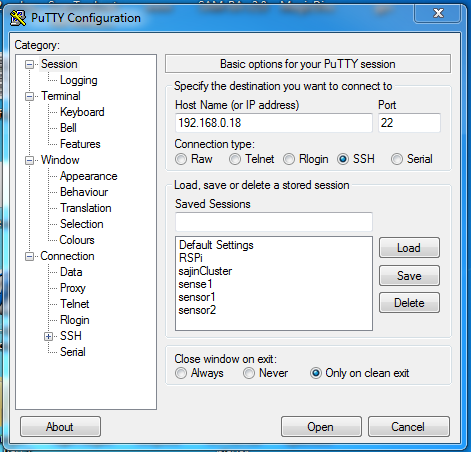Open the Telnet category in tree
This screenshot has width=471, height=452.
(75, 304)
